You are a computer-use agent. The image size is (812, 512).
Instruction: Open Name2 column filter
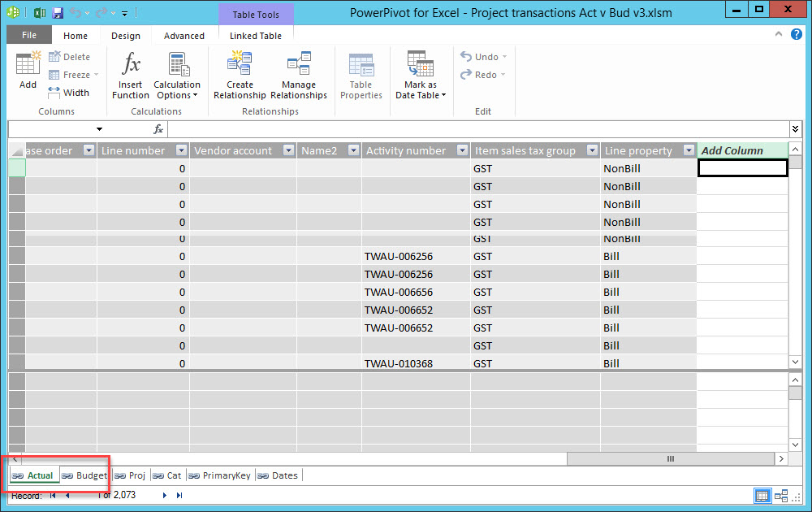(354, 150)
